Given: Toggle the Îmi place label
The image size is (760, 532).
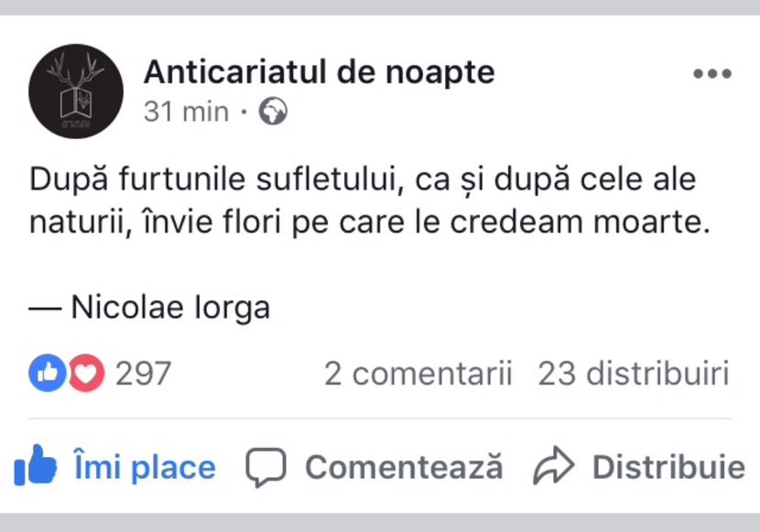Looking at the screenshot, I should [x=144, y=468].
